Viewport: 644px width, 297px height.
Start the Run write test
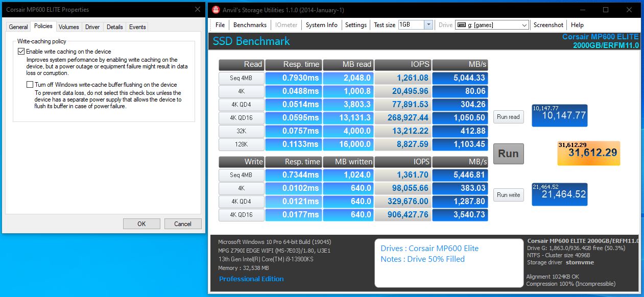(x=508, y=195)
